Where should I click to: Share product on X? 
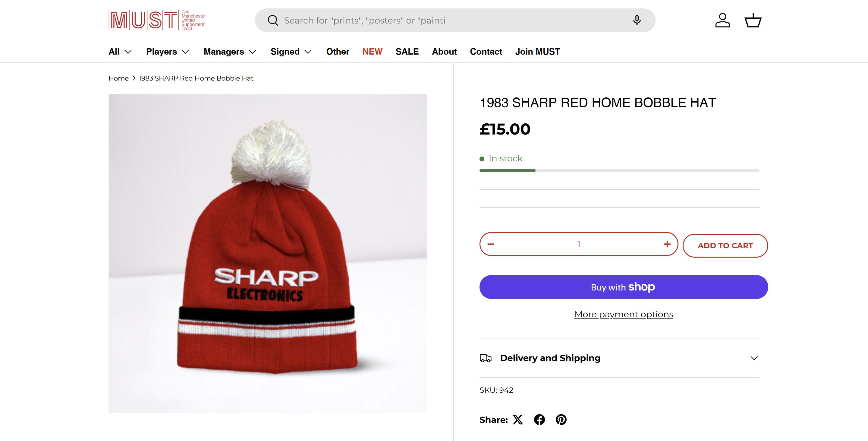[x=518, y=420]
